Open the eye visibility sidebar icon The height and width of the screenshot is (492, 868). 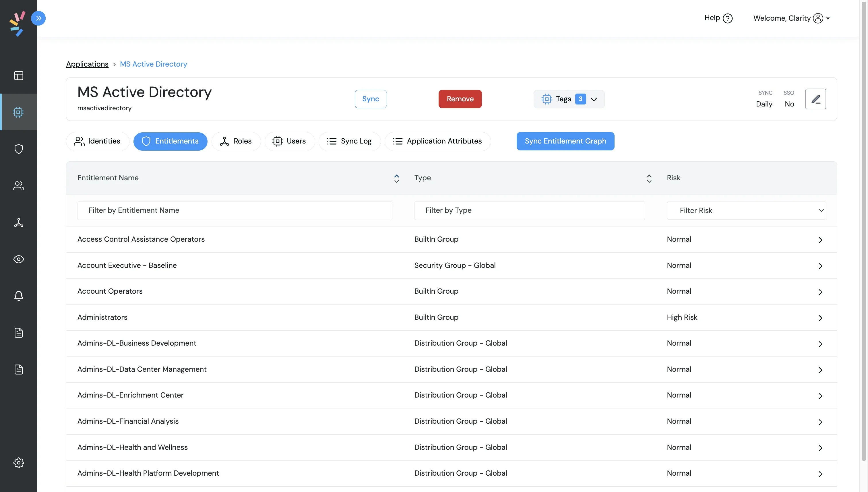(x=19, y=259)
